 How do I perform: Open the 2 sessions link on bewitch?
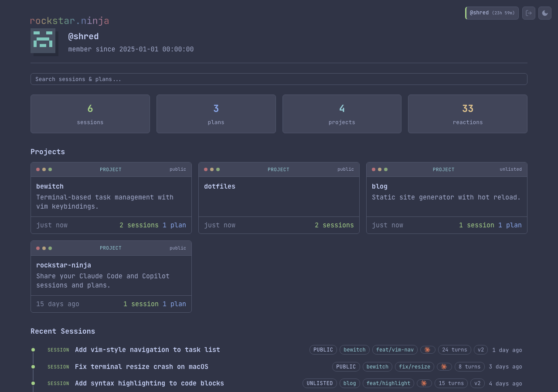pos(139,225)
